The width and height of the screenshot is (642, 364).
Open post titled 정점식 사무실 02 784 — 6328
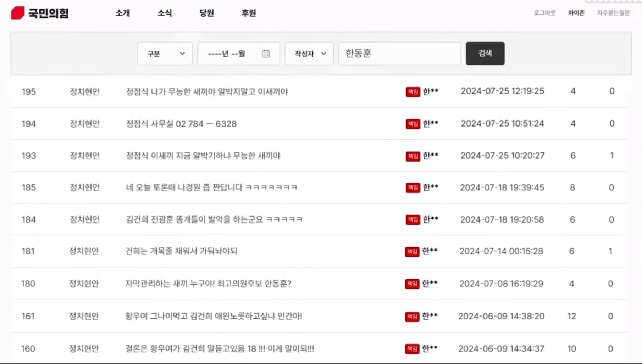pyautogui.click(x=181, y=124)
